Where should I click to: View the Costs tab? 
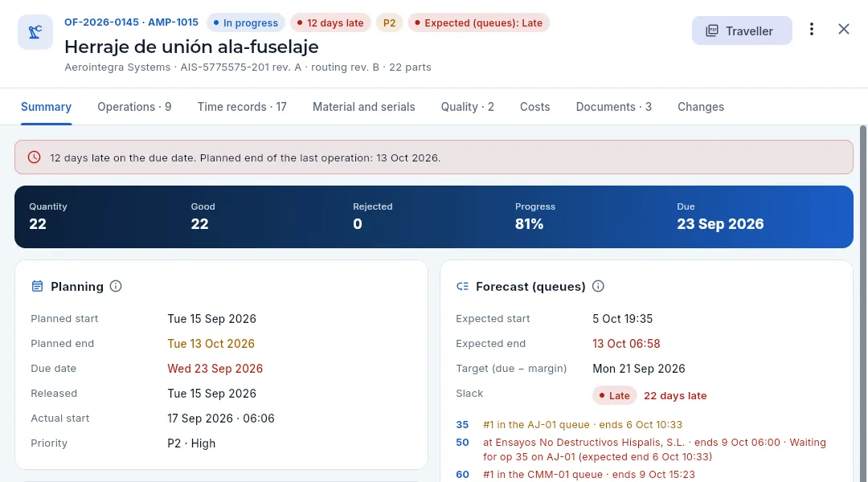point(534,107)
